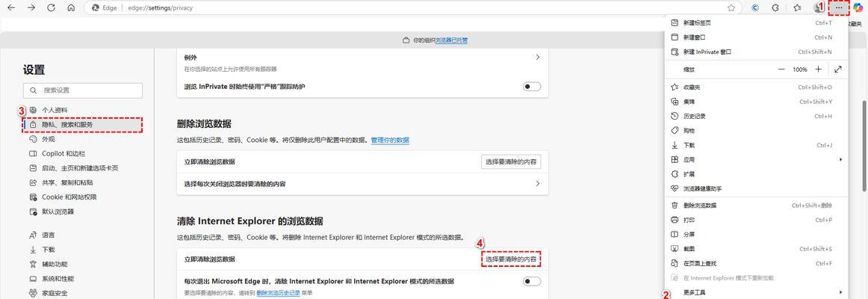868x299 pixels.
Task: Click the blue circular C toolbar icon
Action: tap(755, 7)
